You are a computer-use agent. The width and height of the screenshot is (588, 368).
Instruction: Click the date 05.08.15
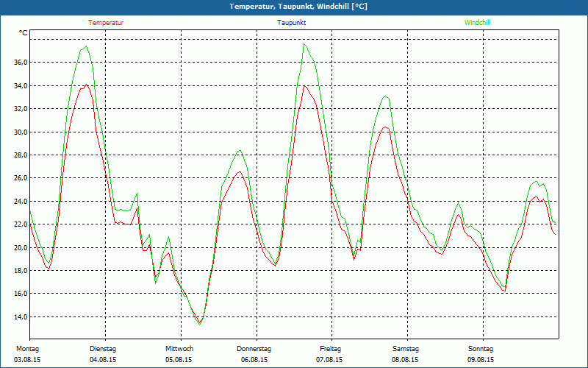click(x=179, y=360)
